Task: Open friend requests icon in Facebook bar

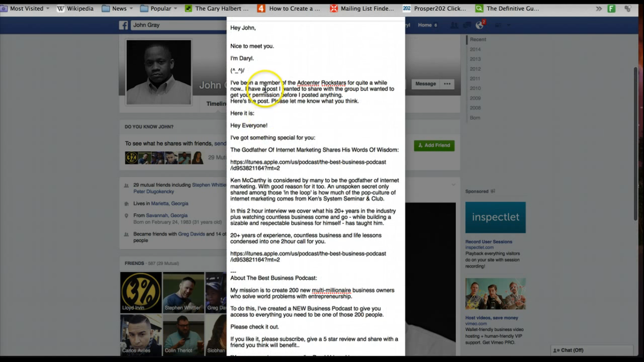Action: tap(454, 25)
